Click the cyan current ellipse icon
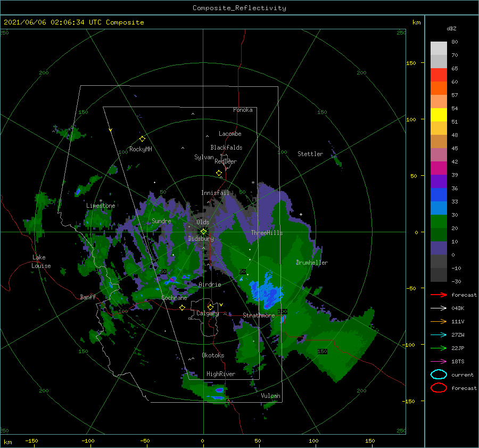This screenshot has height=448, width=479. tap(439, 374)
